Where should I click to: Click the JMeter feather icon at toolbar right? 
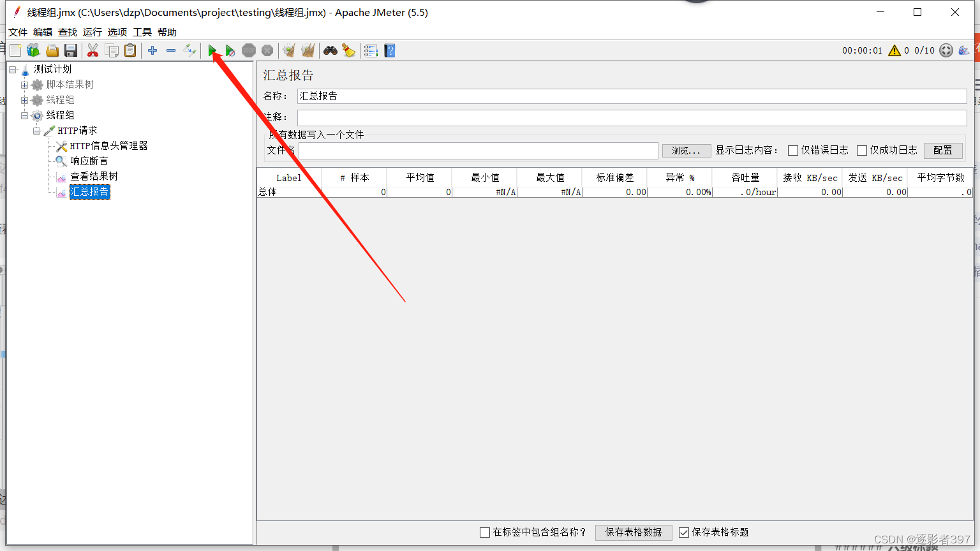click(964, 50)
